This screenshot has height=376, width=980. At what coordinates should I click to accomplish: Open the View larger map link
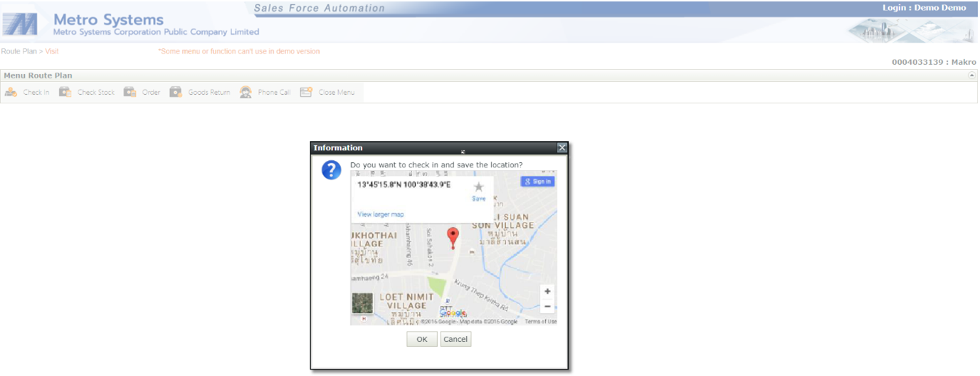[x=381, y=214]
